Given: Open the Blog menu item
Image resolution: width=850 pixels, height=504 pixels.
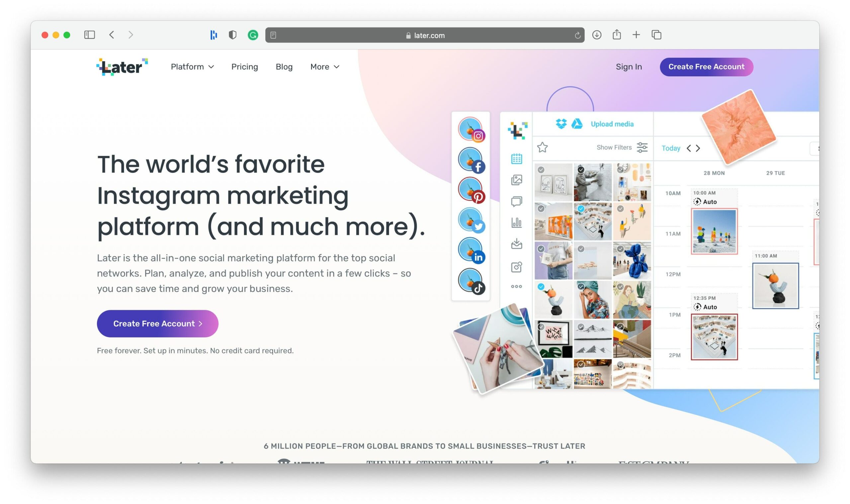Looking at the screenshot, I should pos(285,67).
